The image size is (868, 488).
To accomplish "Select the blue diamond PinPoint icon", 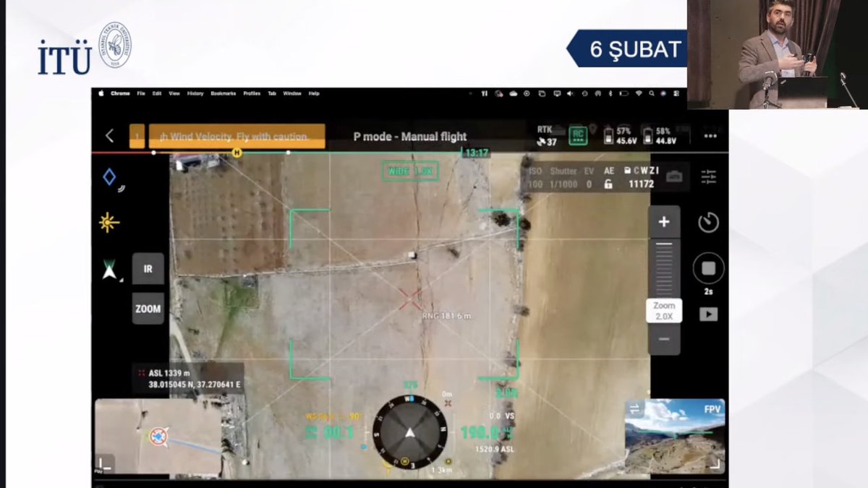I will tap(111, 178).
